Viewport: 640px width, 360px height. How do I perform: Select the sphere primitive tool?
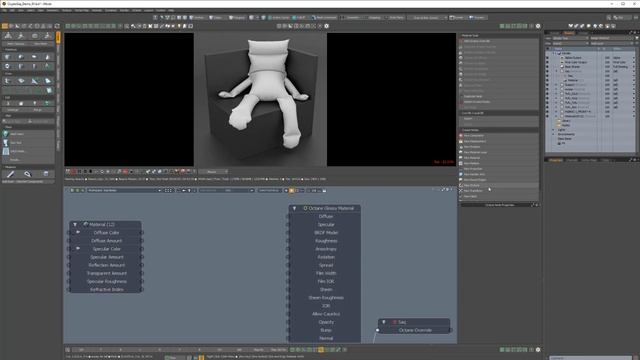(x=21, y=57)
